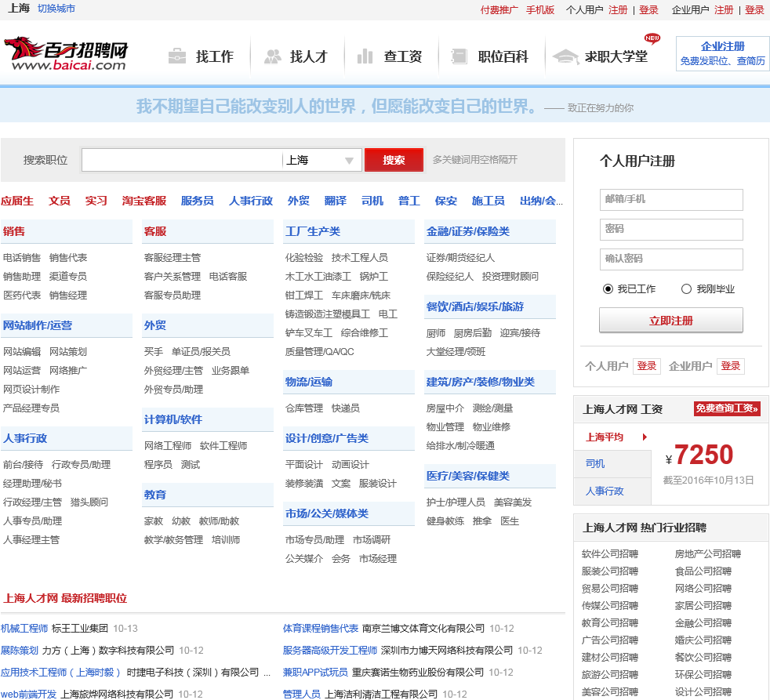Click 企业用户 登录 button in registration panel
The height and width of the screenshot is (700, 770).
[731, 366]
